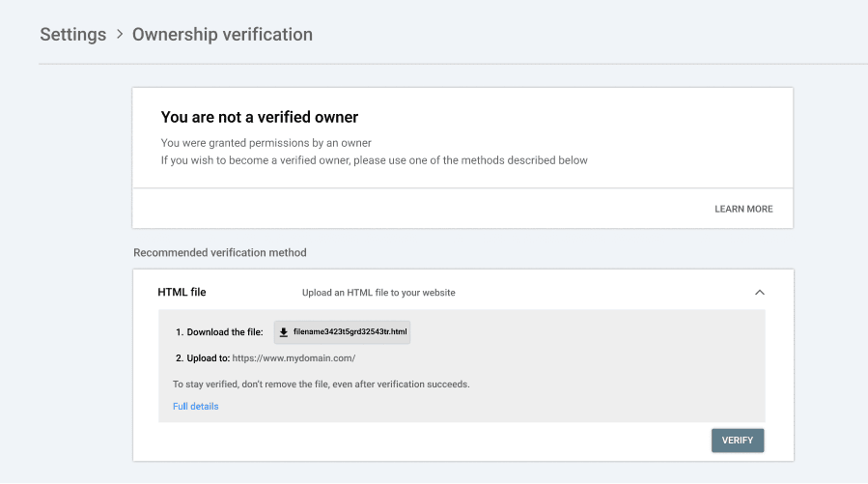The image size is (868, 484).
Task: Download filename3423t5grd32543tr.html verification file
Action: click(342, 332)
